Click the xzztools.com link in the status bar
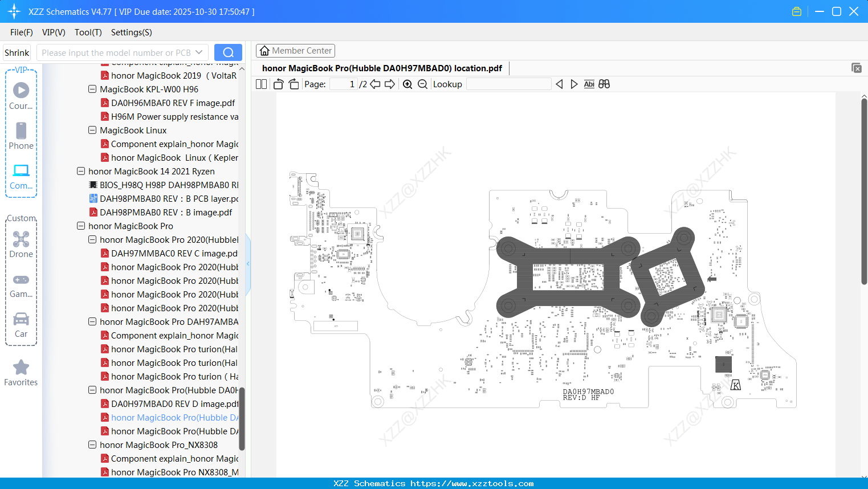This screenshot has width=868, height=489. pyautogui.click(x=472, y=483)
